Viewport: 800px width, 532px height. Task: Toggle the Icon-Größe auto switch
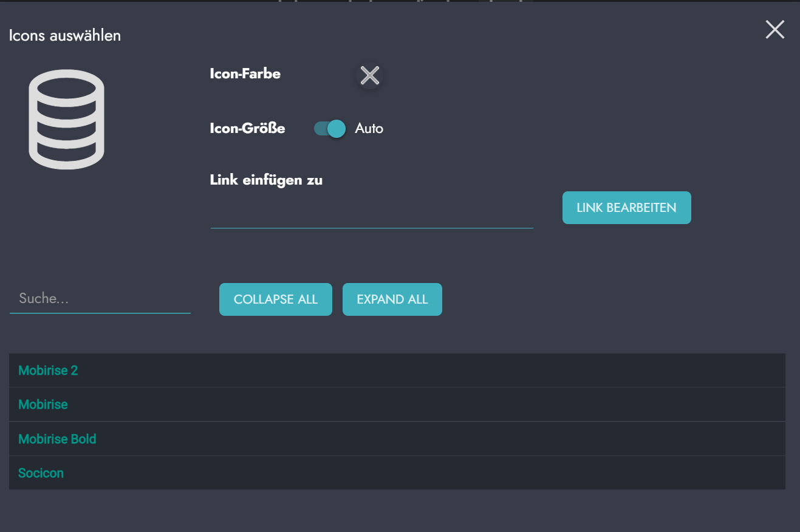pyautogui.click(x=330, y=129)
